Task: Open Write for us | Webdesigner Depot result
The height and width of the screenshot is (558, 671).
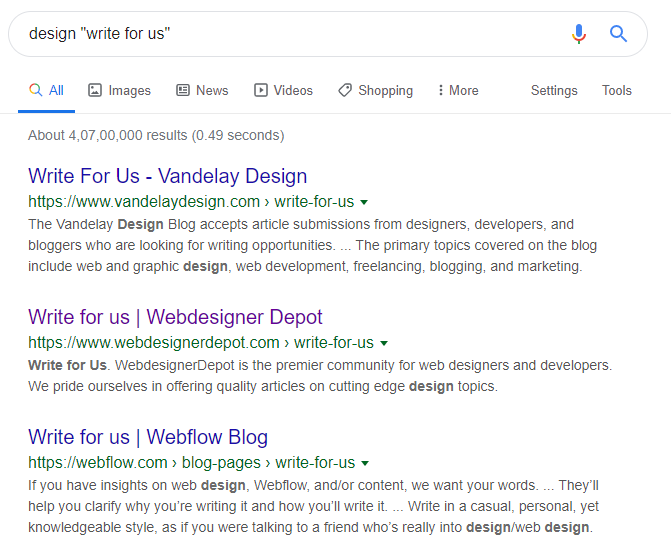Action: pos(175,317)
